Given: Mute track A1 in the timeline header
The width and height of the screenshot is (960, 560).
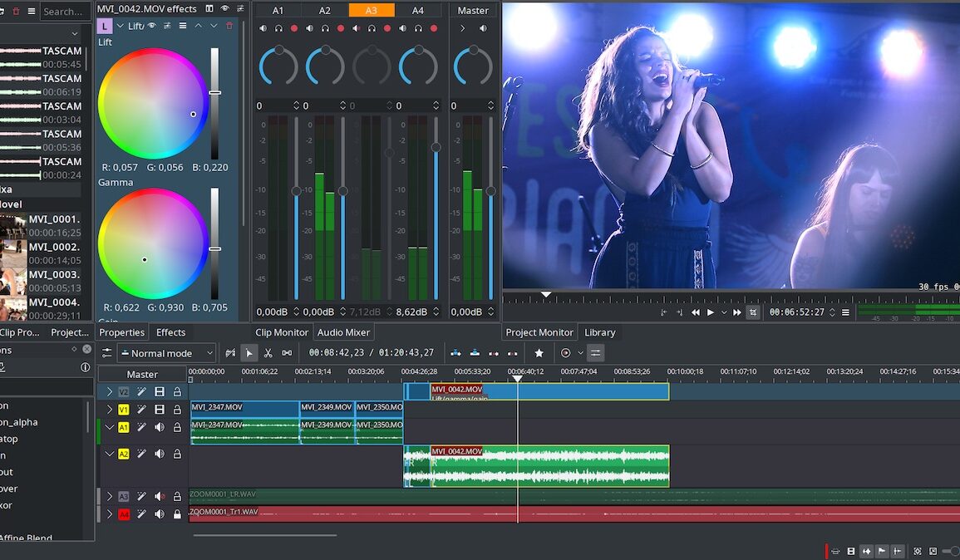Looking at the screenshot, I should click(159, 427).
